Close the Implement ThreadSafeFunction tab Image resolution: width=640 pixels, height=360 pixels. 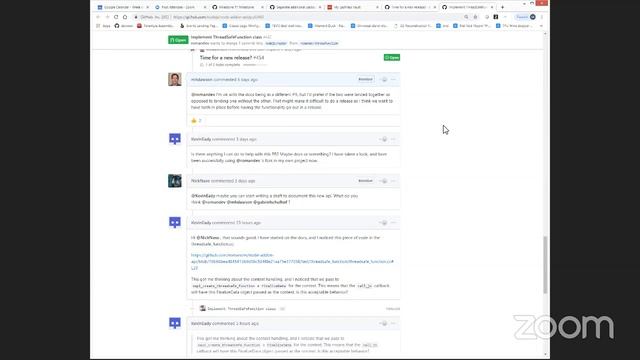[x=492, y=7]
